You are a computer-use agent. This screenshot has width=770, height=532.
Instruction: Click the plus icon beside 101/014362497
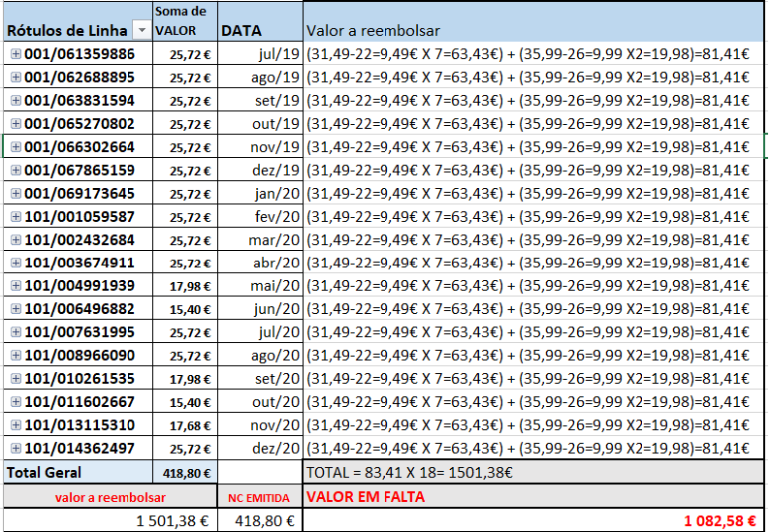click(16, 449)
